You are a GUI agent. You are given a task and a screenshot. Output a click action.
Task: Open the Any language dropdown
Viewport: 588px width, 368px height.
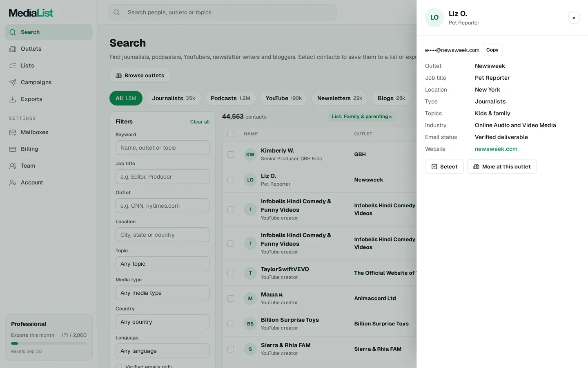[x=163, y=351]
